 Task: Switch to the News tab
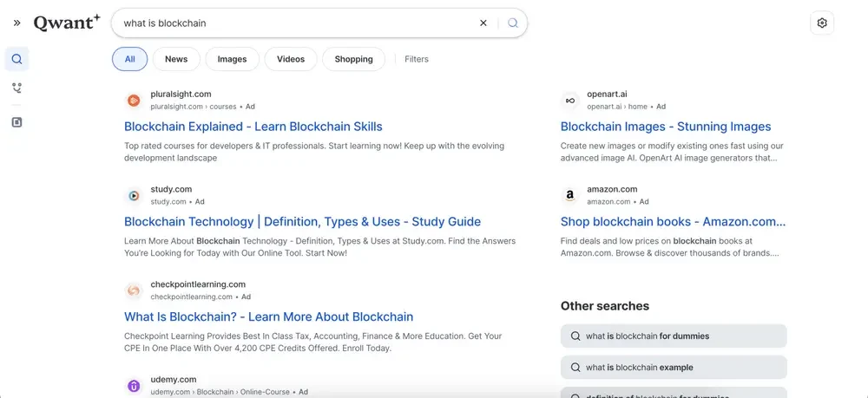click(176, 59)
